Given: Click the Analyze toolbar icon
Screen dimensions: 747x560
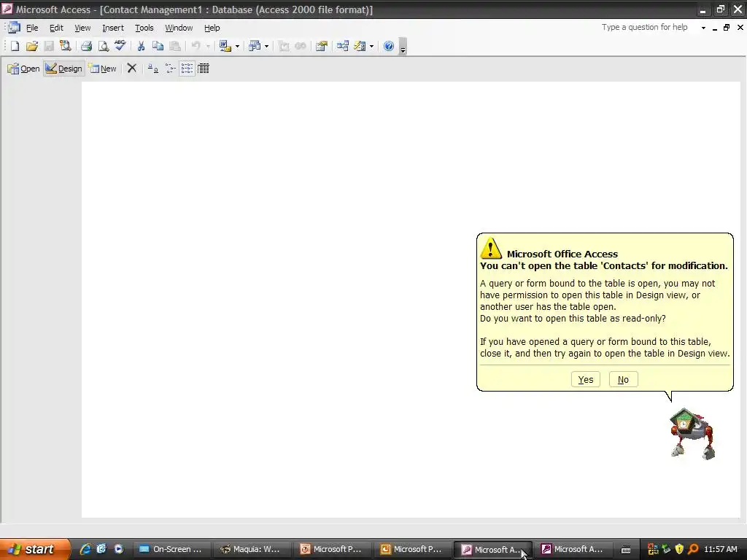Looking at the screenshot, I should (x=255, y=46).
